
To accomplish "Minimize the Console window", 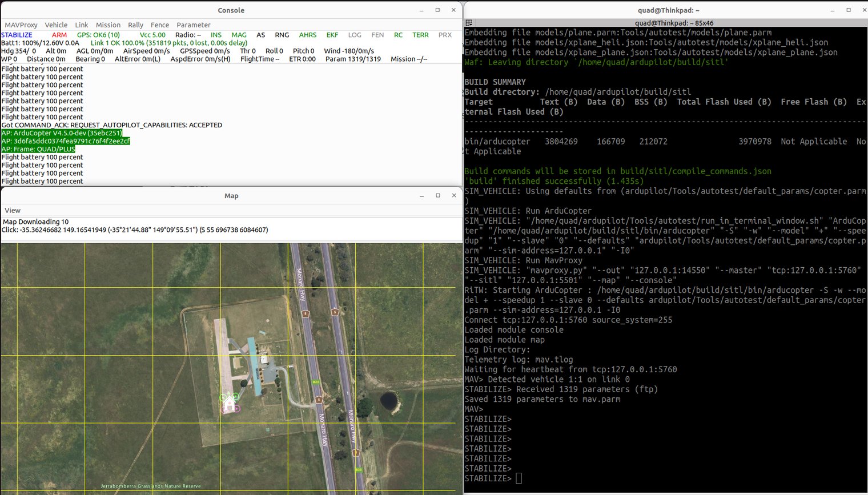I will pyautogui.click(x=421, y=10).
